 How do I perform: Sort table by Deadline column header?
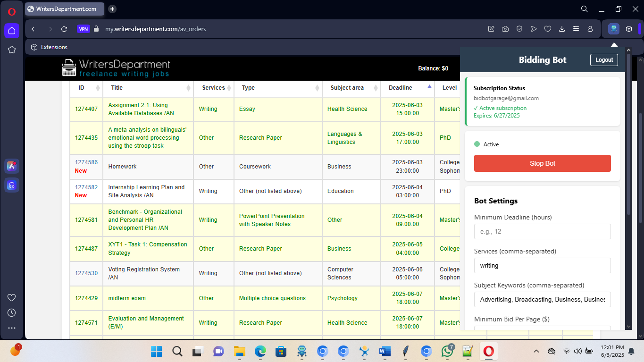tap(408, 88)
